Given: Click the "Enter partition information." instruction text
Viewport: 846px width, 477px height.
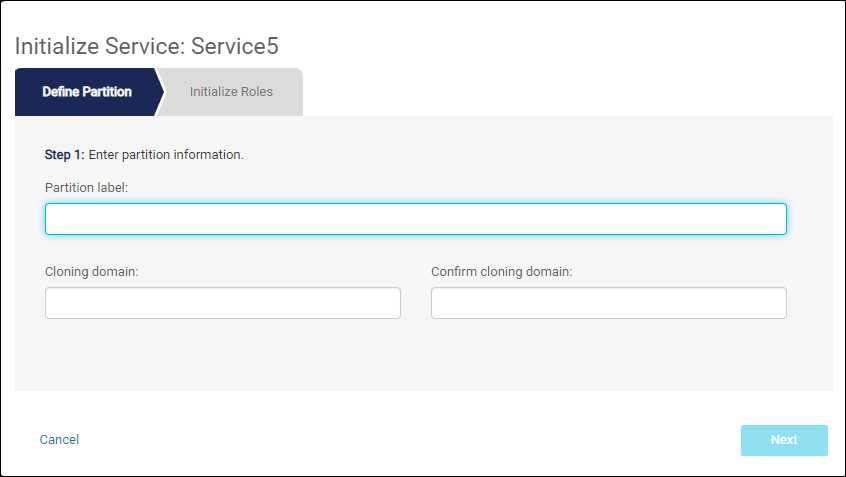Looking at the screenshot, I should pyautogui.click(x=166, y=155).
